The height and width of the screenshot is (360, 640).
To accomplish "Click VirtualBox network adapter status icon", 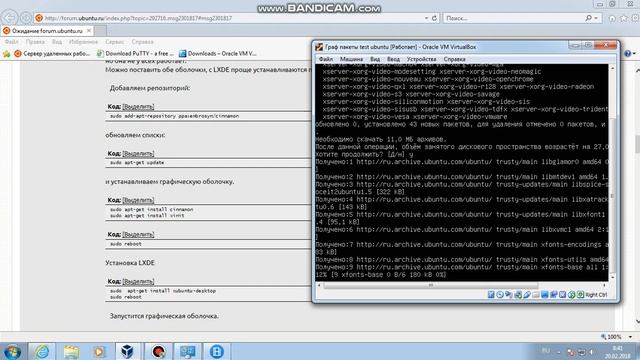I will tap(518, 294).
